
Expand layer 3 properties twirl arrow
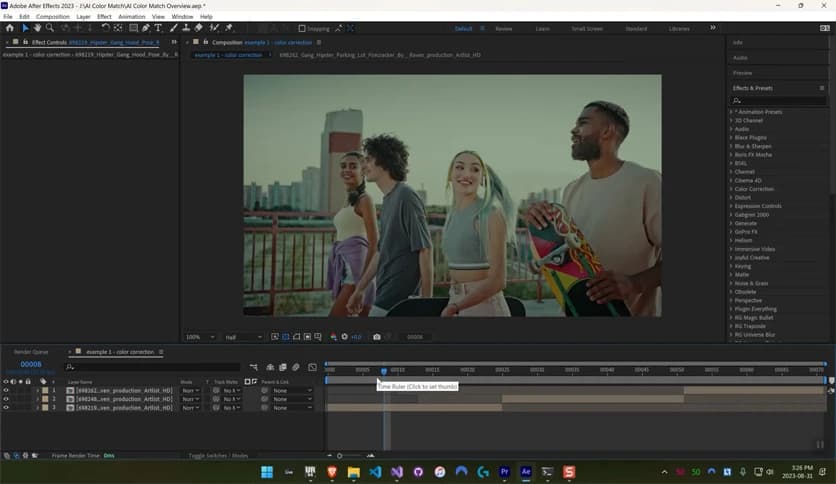(x=37, y=408)
